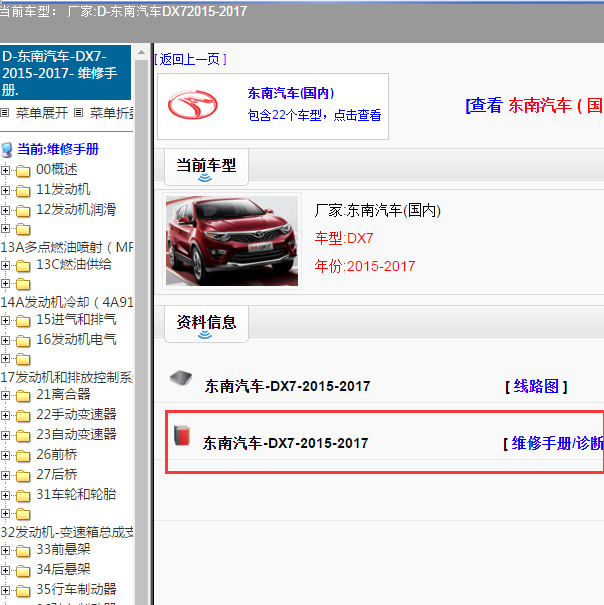Click the sidebar scrollbar up arrow
This screenshot has width=604, height=605.
coord(141,52)
